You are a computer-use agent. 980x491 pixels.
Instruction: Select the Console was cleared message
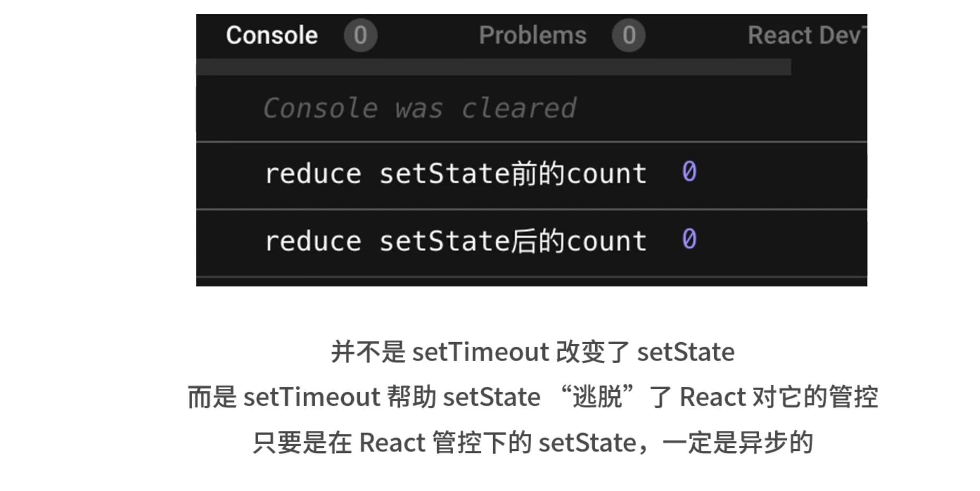point(420,108)
